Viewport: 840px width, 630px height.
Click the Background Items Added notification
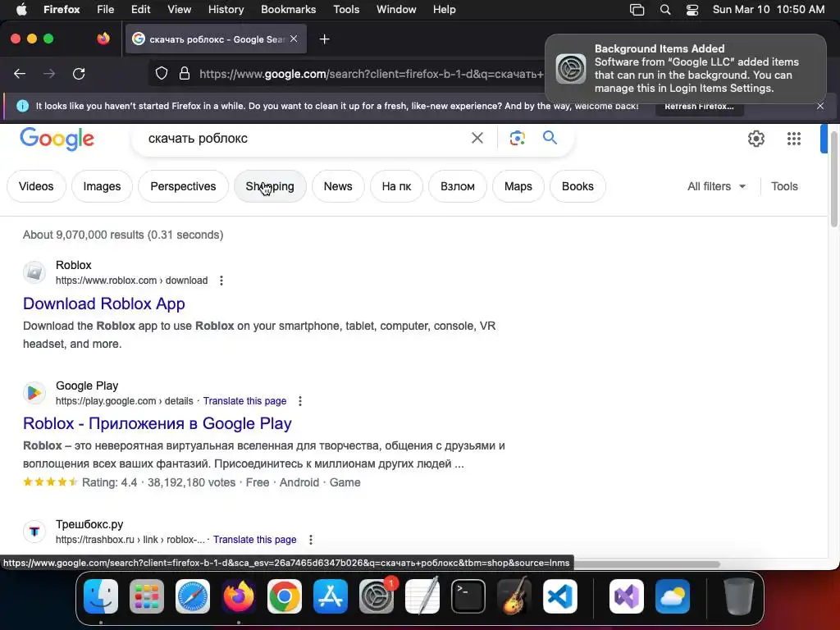[x=686, y=69]
